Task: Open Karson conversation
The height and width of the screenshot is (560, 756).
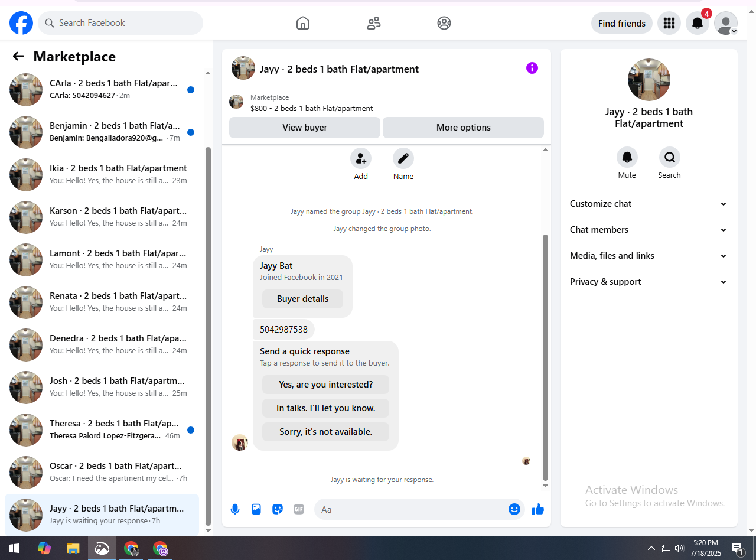Action: coord(102,217)
